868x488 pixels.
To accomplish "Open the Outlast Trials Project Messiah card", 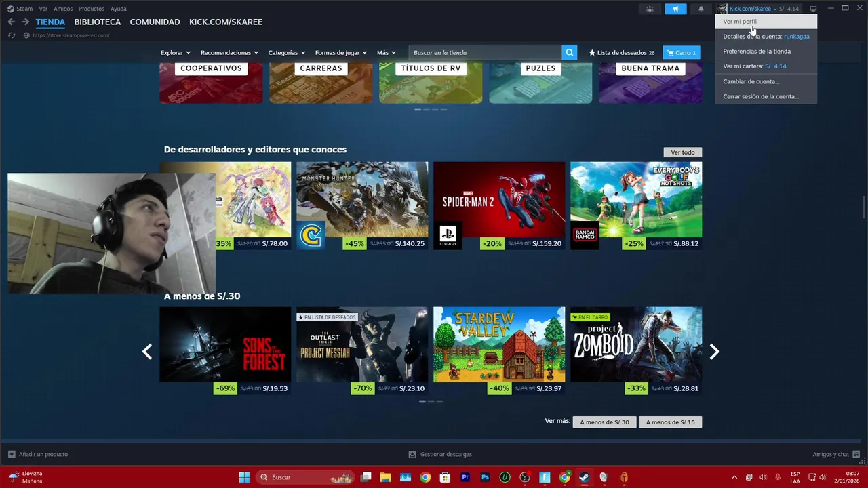I will [x=362, y=351].
